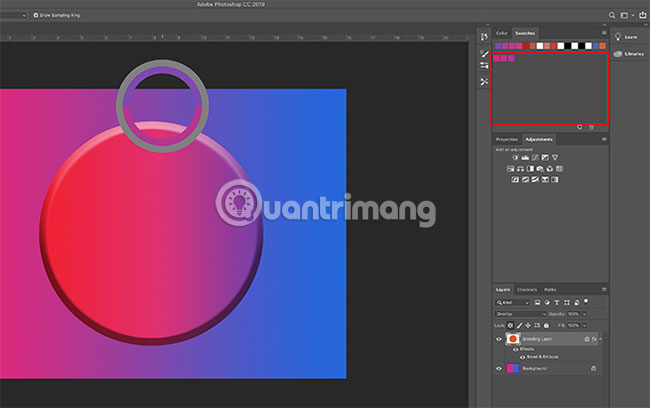
Task: Add a Channel Mixer adjustment
Action: (550, 169)
